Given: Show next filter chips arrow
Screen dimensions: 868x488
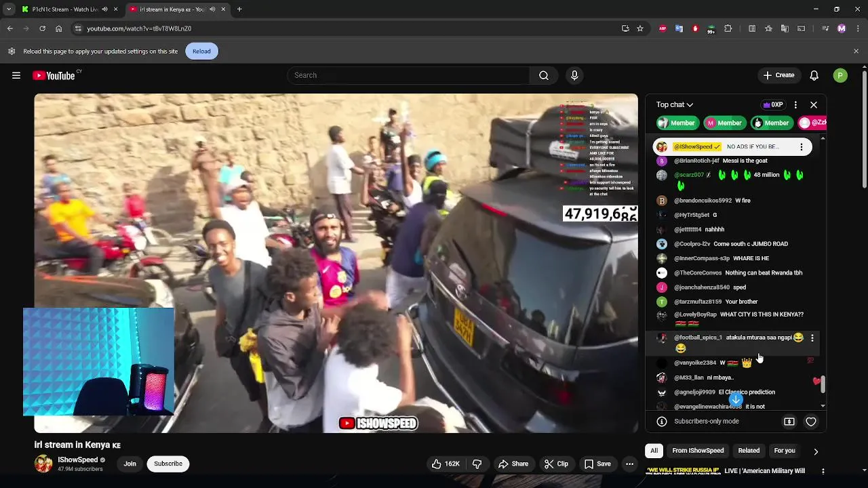Looking at the screenshot, I should click(816, 451).
